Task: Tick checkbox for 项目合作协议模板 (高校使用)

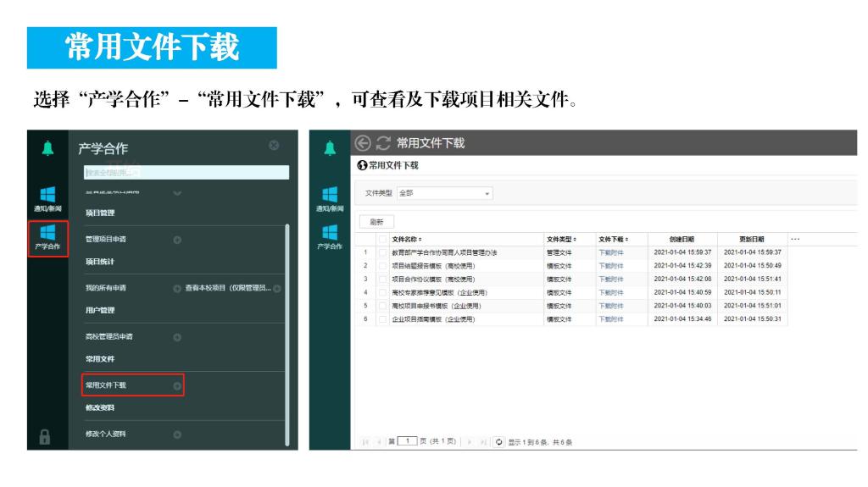Action: [x=383, y=279]
